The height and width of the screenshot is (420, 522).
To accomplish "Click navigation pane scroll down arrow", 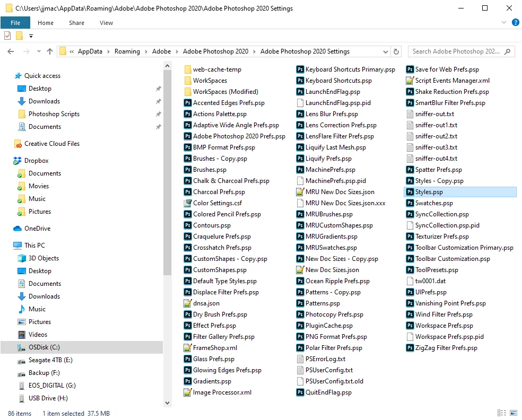I will coord(168,403).
